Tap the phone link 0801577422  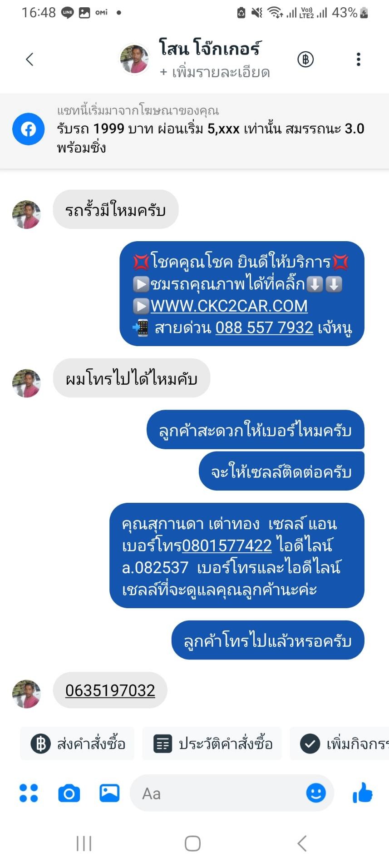point(227,545)
